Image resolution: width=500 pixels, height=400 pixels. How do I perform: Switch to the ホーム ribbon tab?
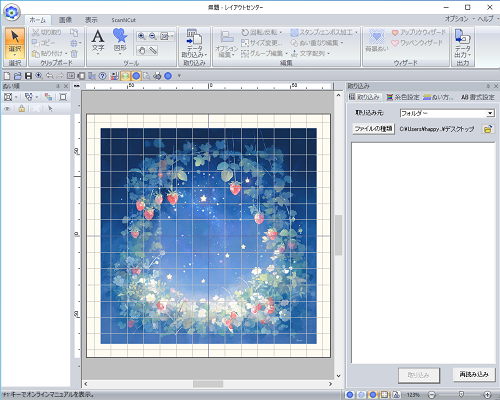point(38,20)
